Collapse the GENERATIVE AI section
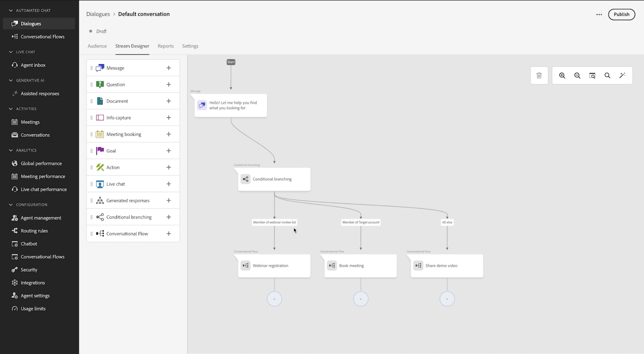Screen dimensions: 644x354 click(x=10, y=80)
